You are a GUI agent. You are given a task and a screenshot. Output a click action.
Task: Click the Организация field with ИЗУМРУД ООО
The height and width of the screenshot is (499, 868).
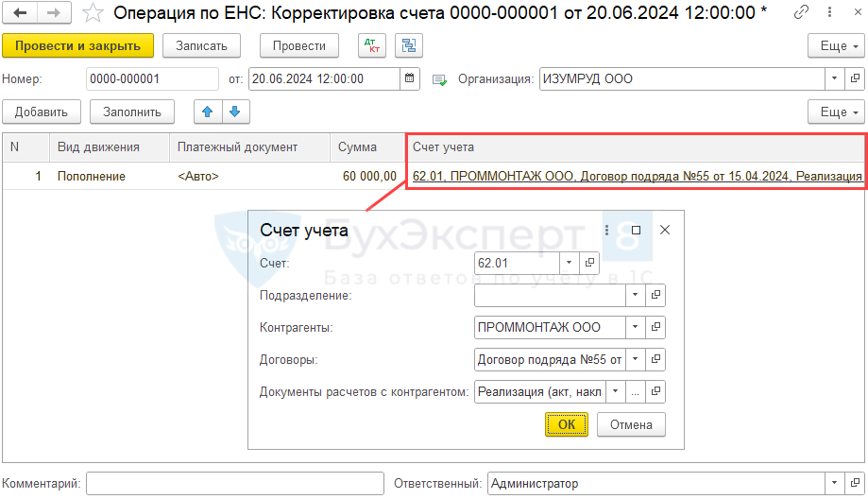click(682, 78)
